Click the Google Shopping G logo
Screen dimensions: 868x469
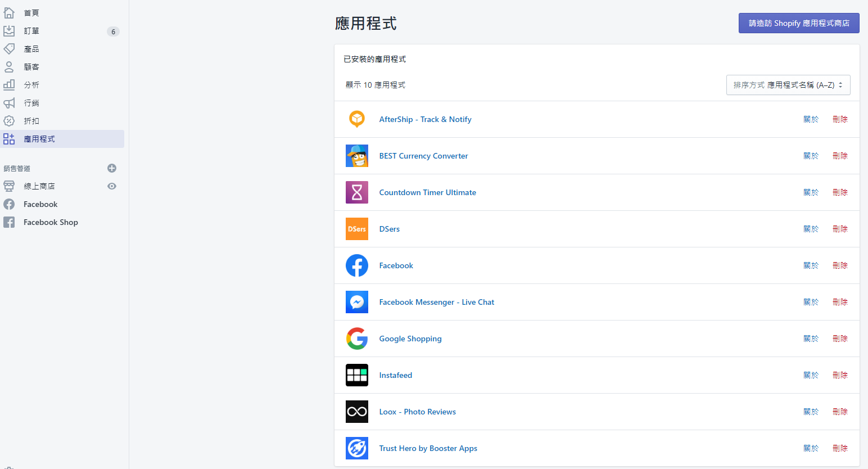pos(357,339)
